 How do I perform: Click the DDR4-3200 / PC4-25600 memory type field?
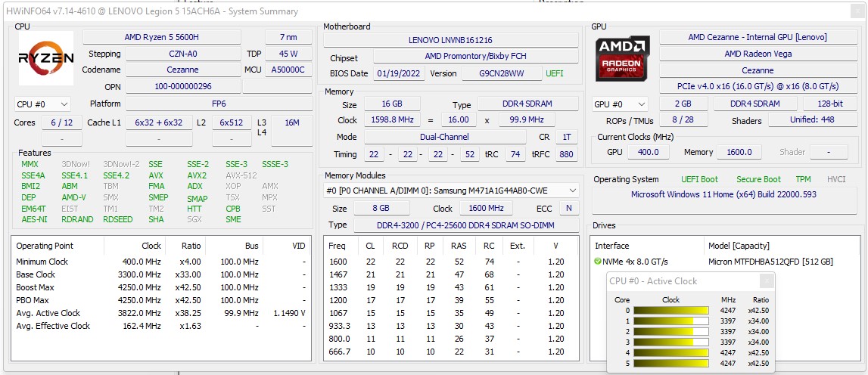[465, 225]
